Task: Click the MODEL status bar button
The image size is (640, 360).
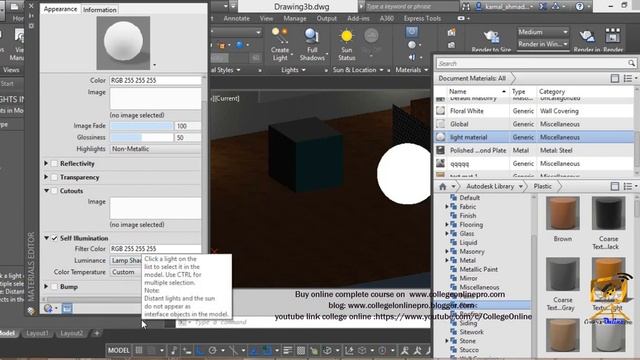Action: pyautogui.click(x=118, y=350)
